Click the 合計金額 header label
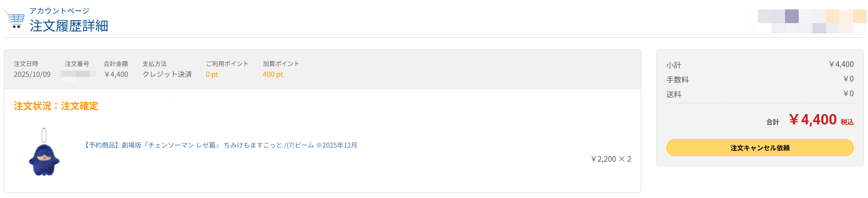868x198 pixels. (116, 64)
